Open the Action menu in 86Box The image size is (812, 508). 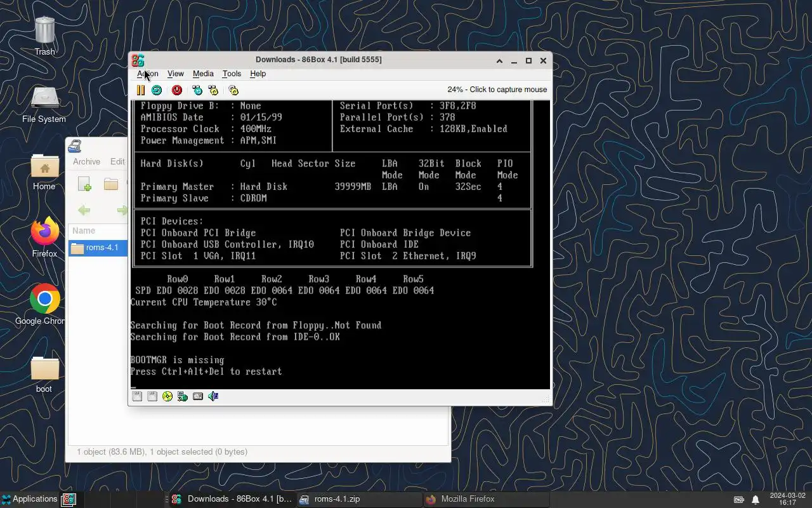[148, 74]
